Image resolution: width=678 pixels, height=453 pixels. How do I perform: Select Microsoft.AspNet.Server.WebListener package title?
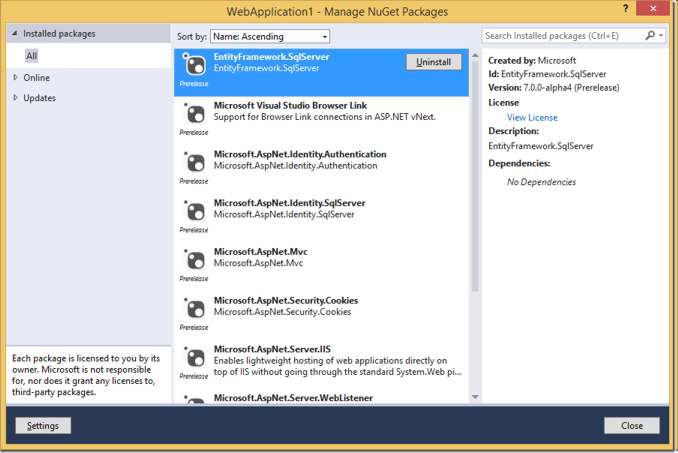pos(293,398)
